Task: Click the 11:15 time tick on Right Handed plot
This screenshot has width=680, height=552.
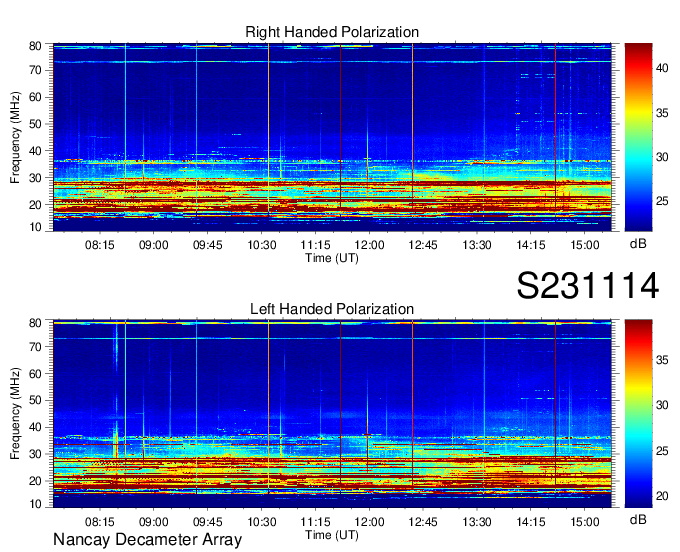Action: [315, 245]
